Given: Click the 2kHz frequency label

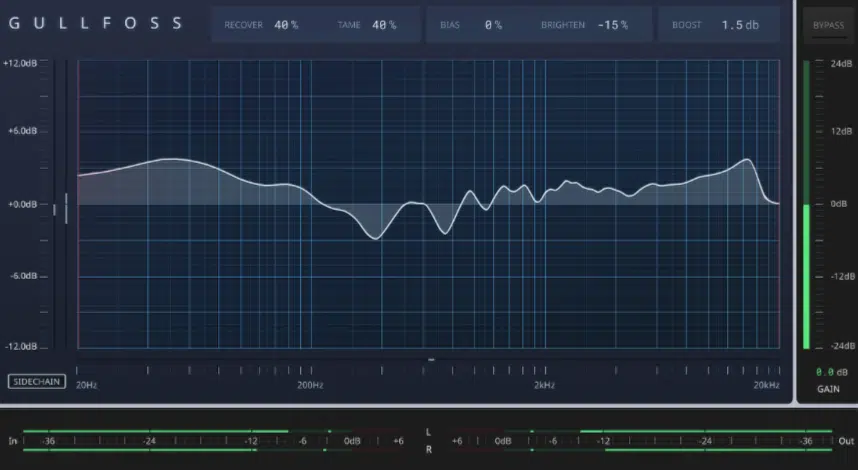Looking at the screenshot, I should [x=544, y=385].
